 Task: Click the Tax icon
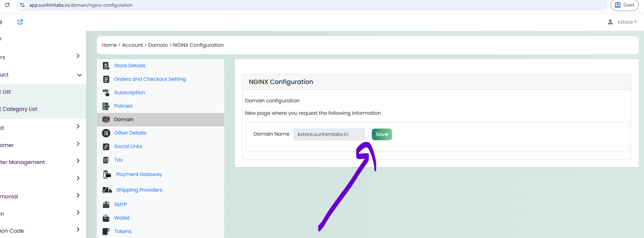click(x=106, y=160)
